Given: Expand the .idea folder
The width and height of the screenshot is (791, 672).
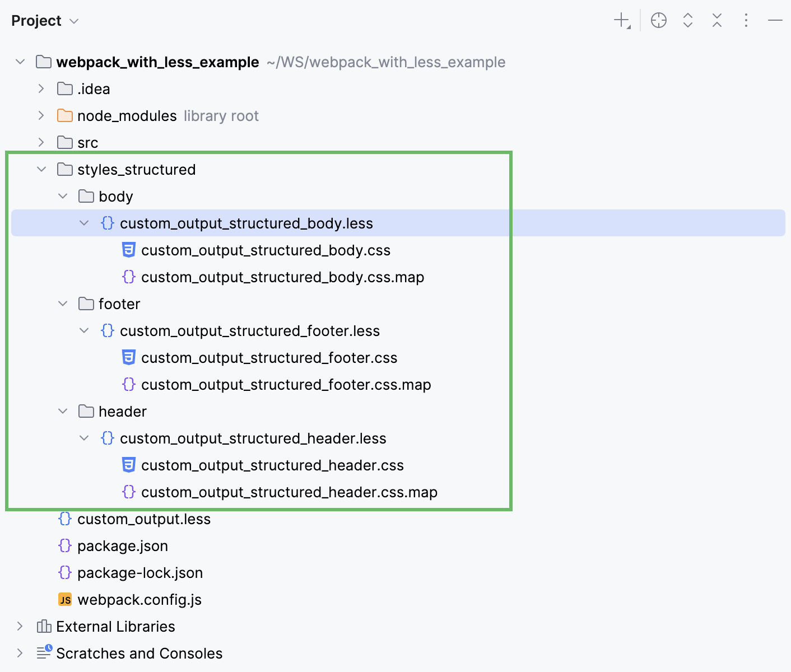Looking at the screenshot, I should [x=41, y=88].
